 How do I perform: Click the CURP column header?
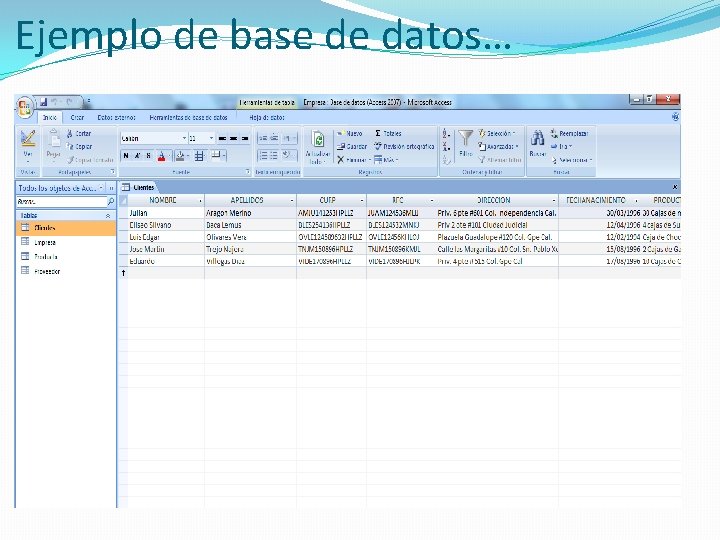(331, 200)
